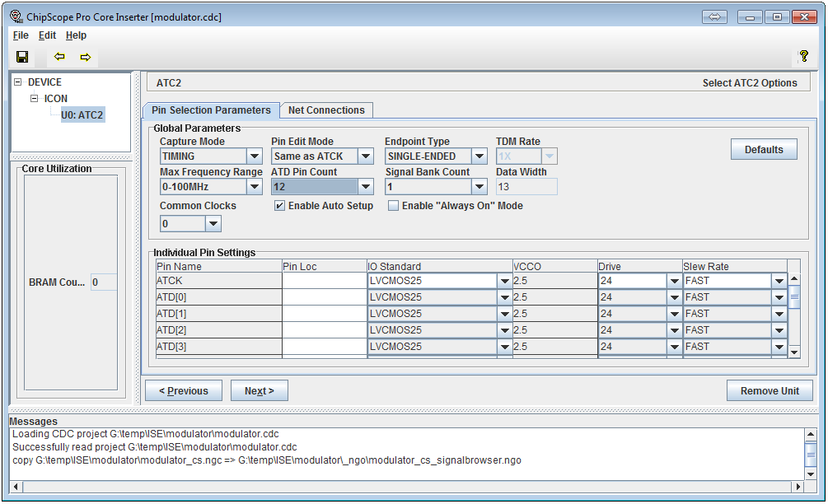The height and width of the screenshot is (504, 828).
Task: Open the ATCK Slew Rate dropdown
Action: (x=779, y=282)
